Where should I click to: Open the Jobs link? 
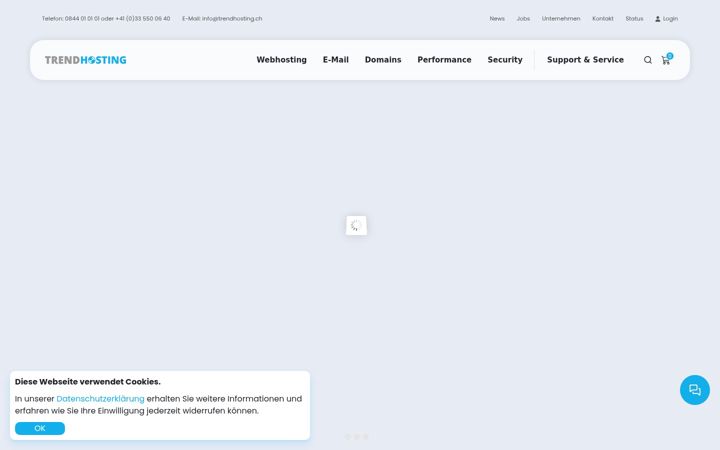[x=523, y=19]
